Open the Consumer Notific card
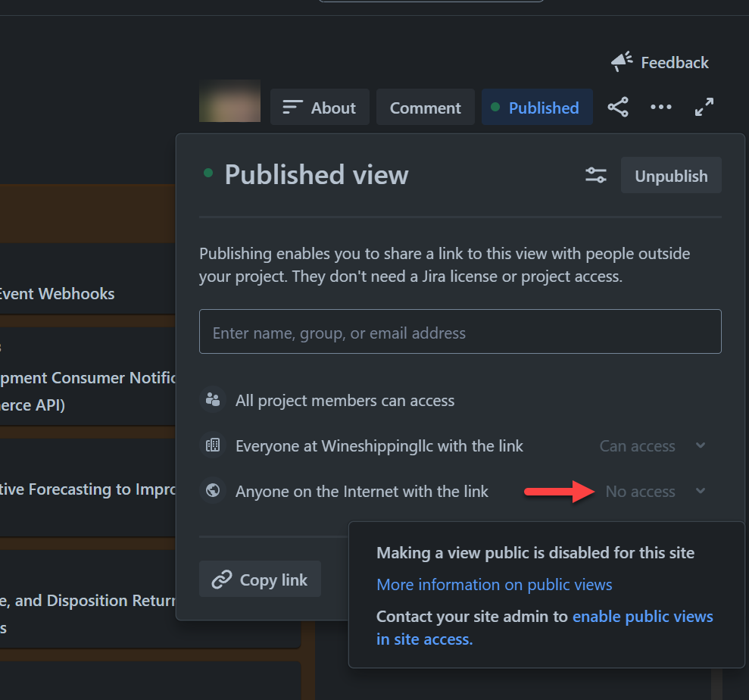 [87, 377]
